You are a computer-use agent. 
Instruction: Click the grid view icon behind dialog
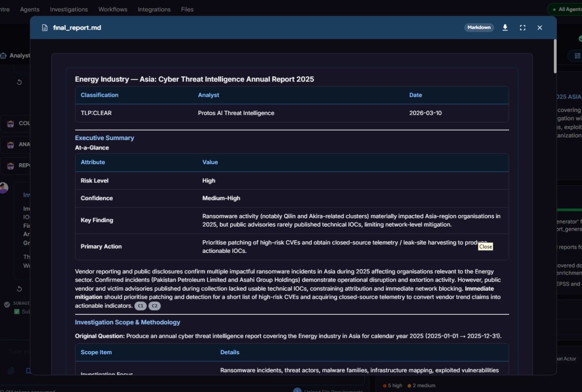coord(577,55)
